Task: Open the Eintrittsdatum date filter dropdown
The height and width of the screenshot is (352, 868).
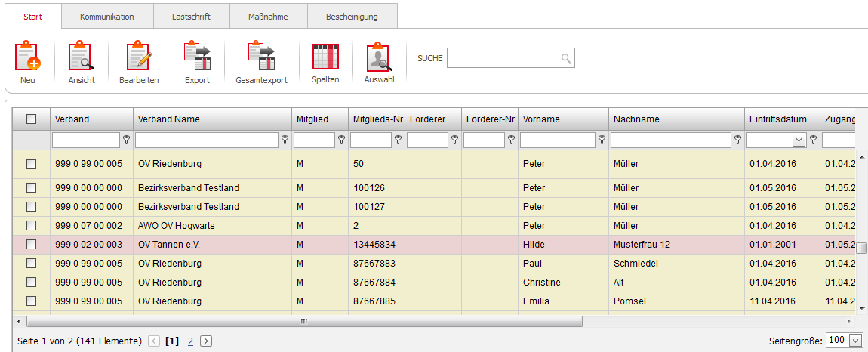Action: pos(799,140)
